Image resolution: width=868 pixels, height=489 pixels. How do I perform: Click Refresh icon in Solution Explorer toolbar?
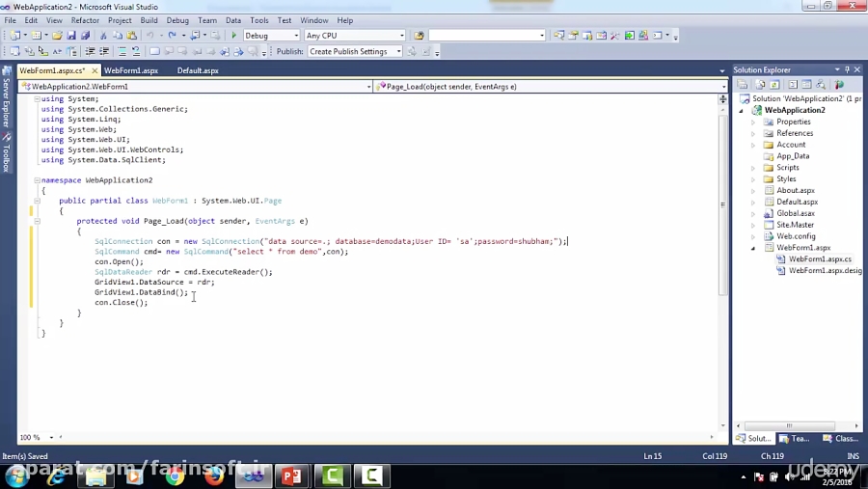coord(774,85)
